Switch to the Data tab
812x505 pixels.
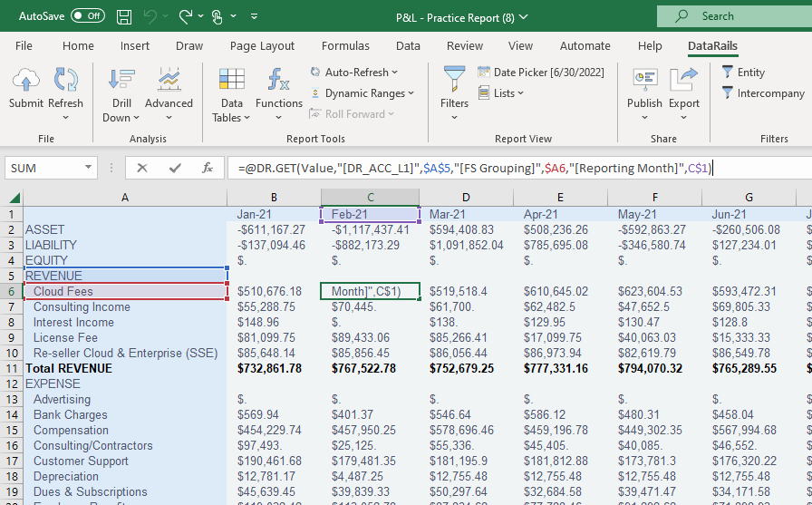point(408,45)
